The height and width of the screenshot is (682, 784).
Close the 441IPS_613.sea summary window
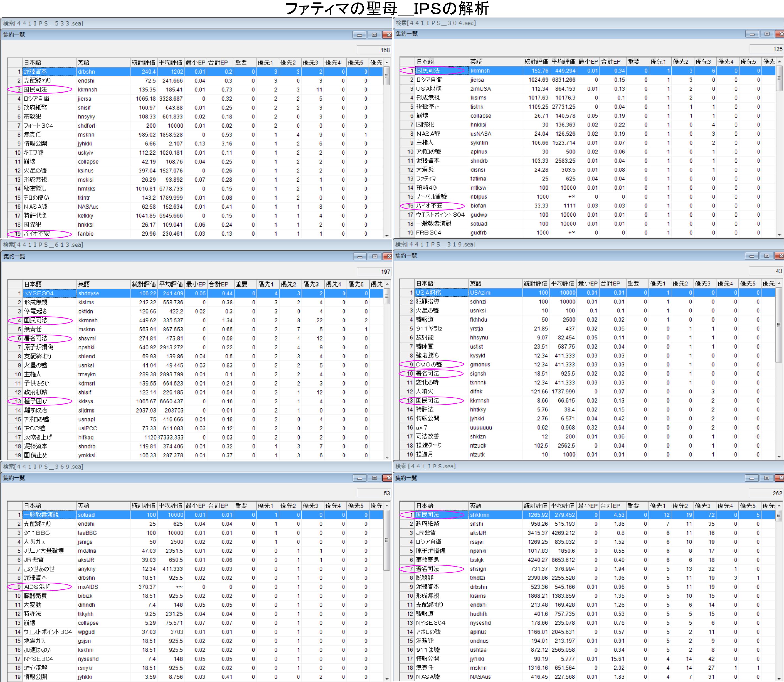pos(388,257)
